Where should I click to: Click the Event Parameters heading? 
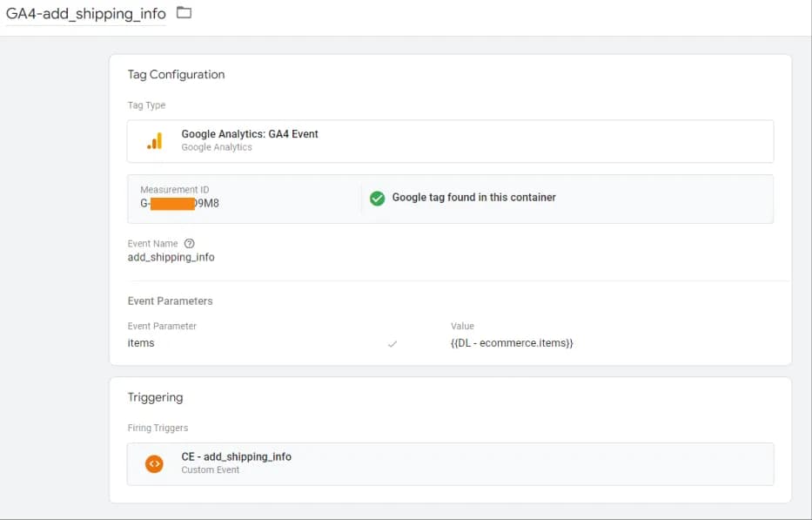coord(170,301)
